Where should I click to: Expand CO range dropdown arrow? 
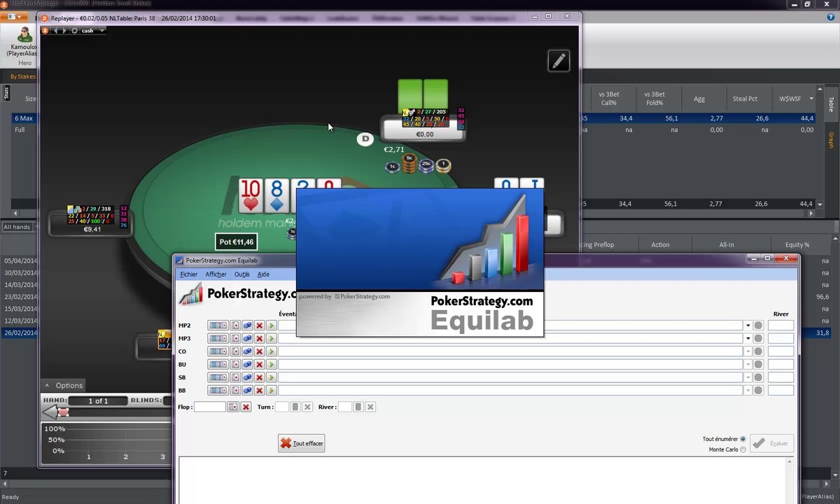748,351
